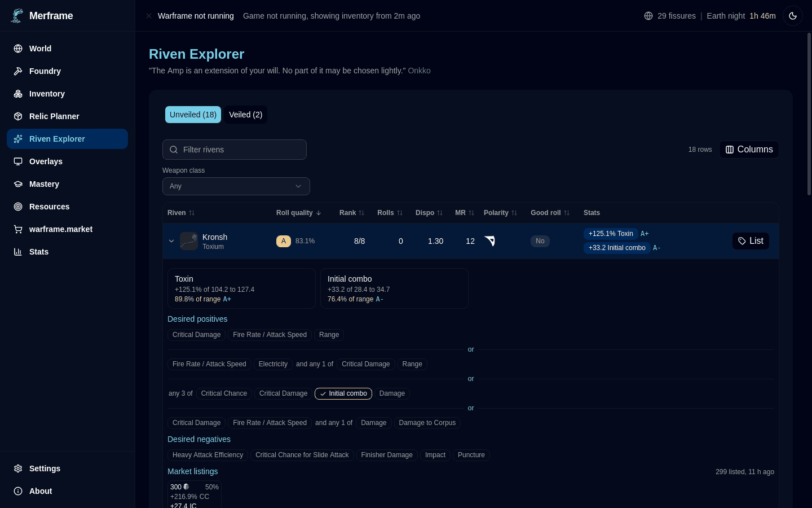Click the Kronsh polarity icon
The height and width of the screenshot is (508, 812).
[489, 241]
